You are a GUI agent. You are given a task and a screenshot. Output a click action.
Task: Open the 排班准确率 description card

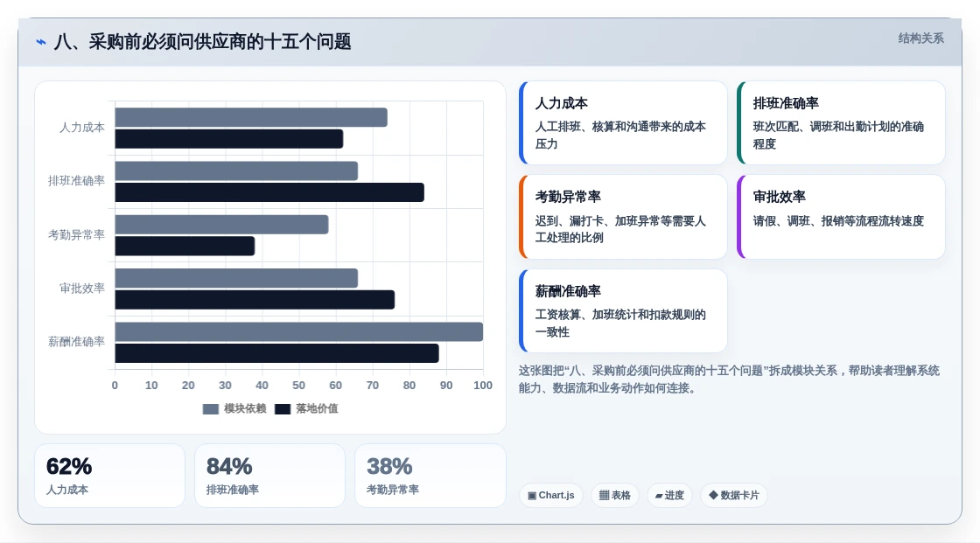841,122
